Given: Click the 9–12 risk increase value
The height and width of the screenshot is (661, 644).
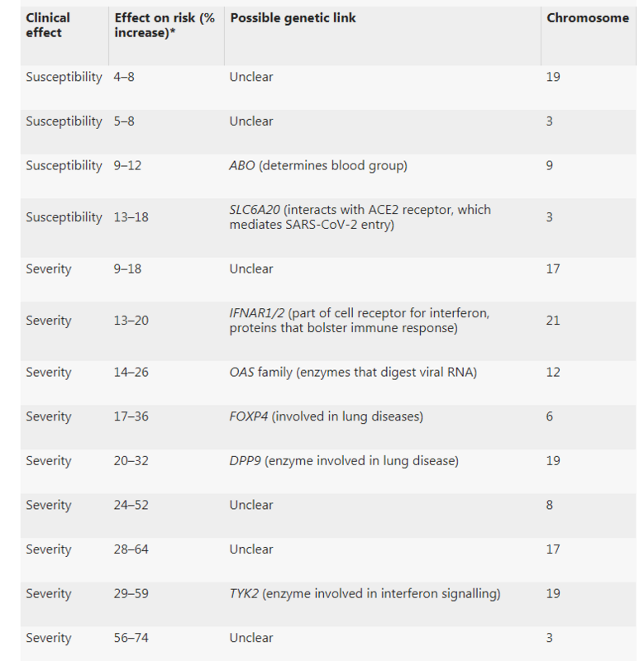Looking at the screenshot, I should coord(127,165).
